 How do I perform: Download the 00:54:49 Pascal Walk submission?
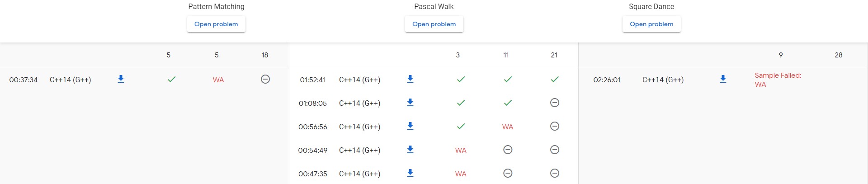[410, 150]
